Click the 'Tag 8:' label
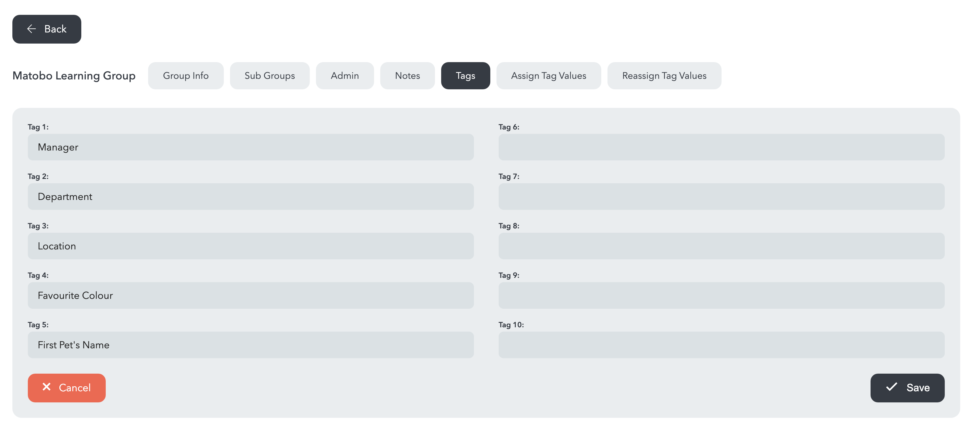 click(509, 226)
